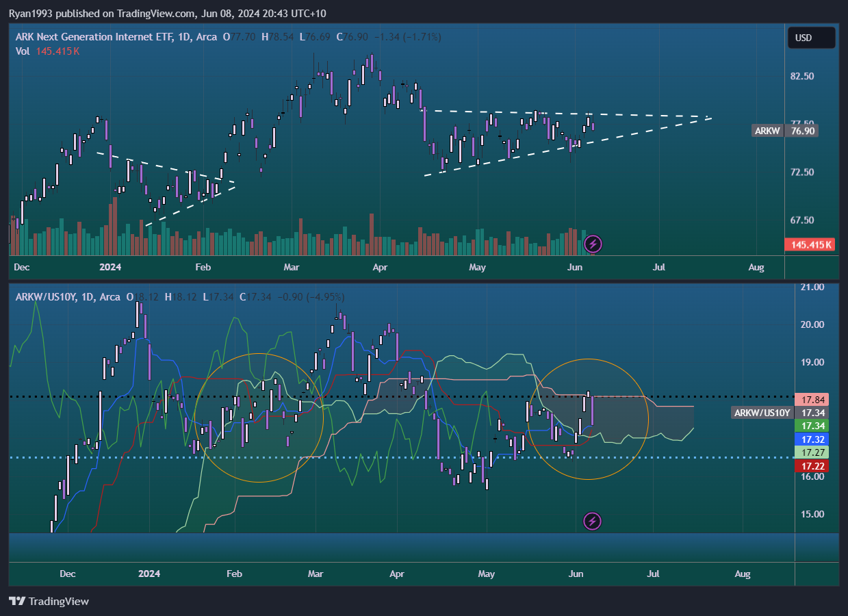Click the Vol 145.415K volume legend
This screenshot has height=616, width=848.
coord(47,51)
